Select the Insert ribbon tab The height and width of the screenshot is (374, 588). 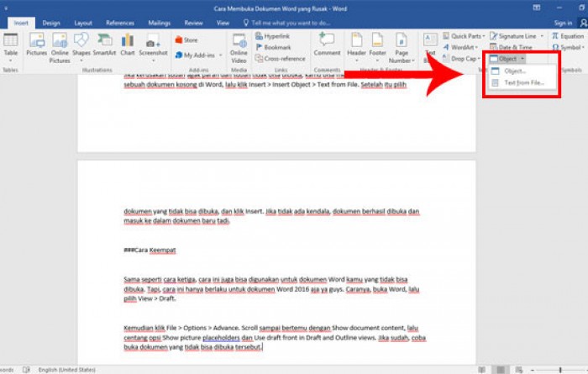pyautogui.click(x=21, y=23)
